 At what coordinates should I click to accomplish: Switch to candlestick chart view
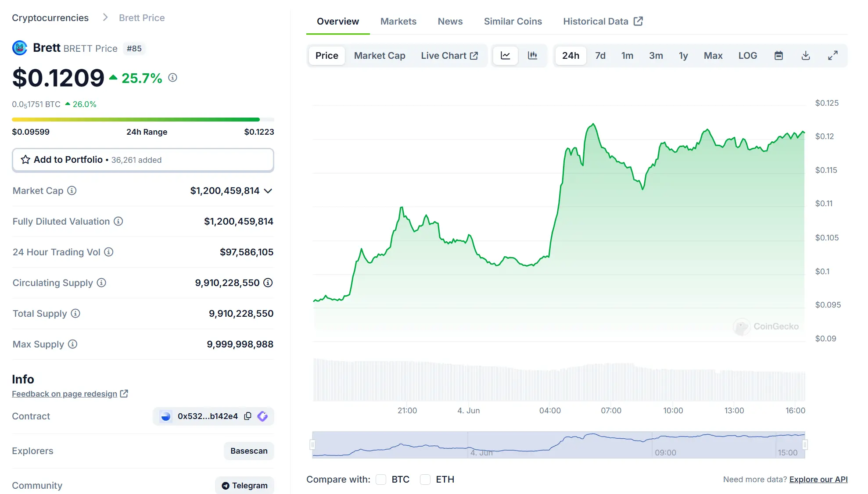point(532,55)
